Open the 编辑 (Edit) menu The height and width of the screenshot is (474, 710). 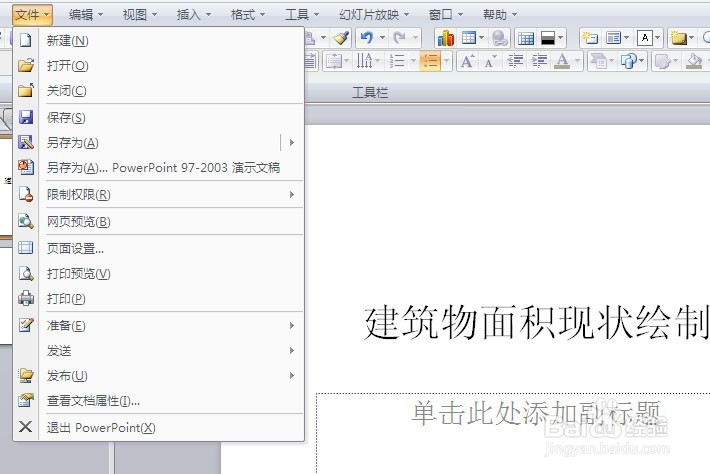pyautogui.click(x=86, y=15)
